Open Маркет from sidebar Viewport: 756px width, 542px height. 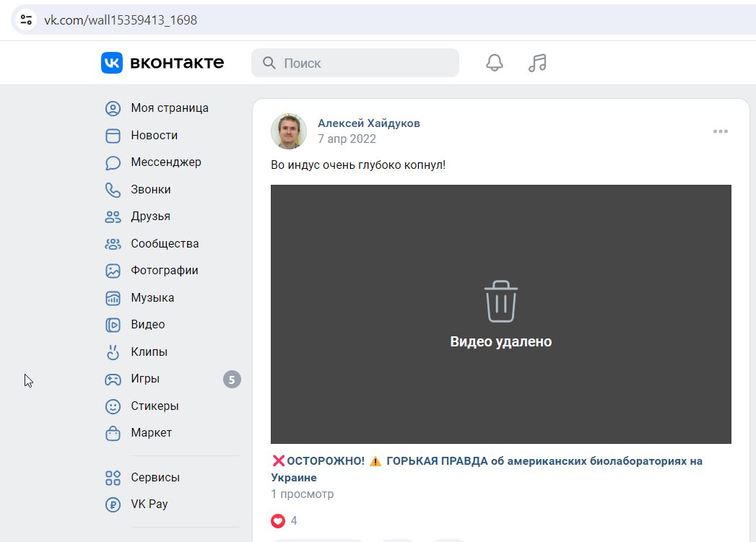point(152,432)
